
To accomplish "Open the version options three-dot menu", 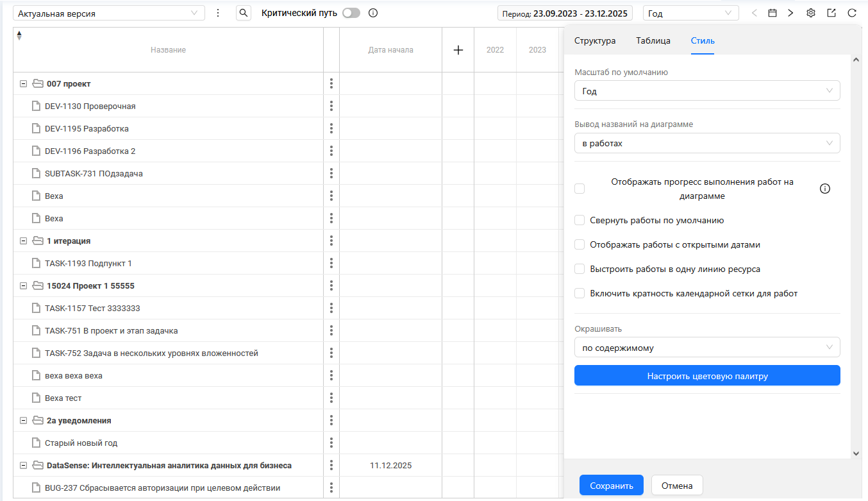I will (218, 13).
